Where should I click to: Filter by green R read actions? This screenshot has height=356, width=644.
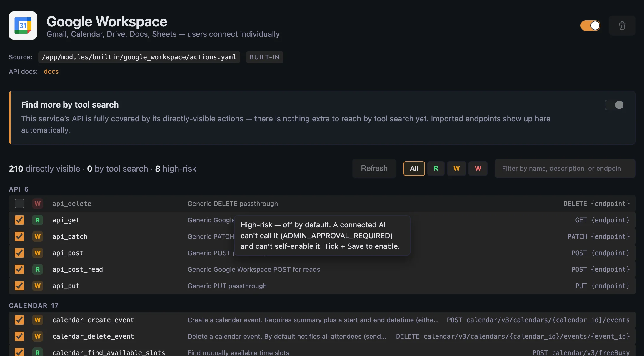coord(436,169)
